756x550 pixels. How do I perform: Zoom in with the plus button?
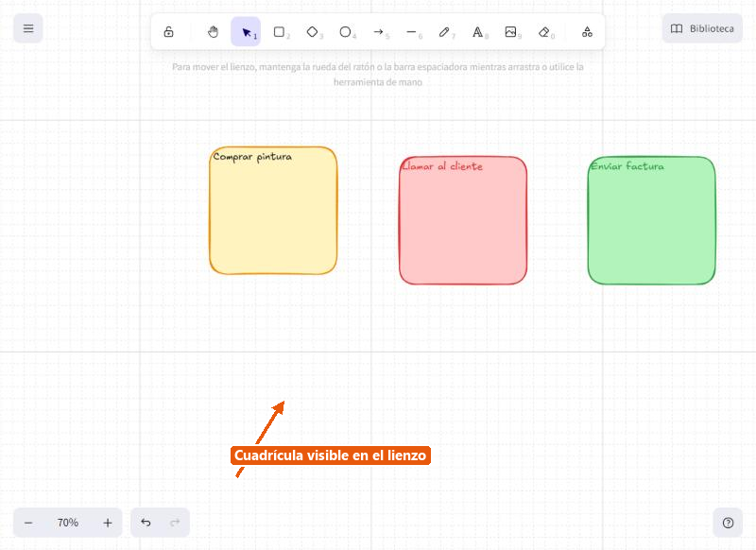(108, 523)
